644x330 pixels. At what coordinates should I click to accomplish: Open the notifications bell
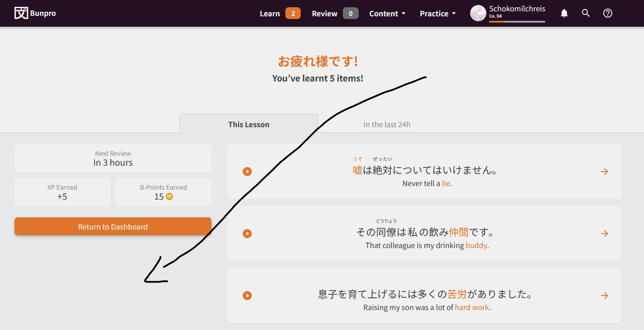[x=564, y=14]
